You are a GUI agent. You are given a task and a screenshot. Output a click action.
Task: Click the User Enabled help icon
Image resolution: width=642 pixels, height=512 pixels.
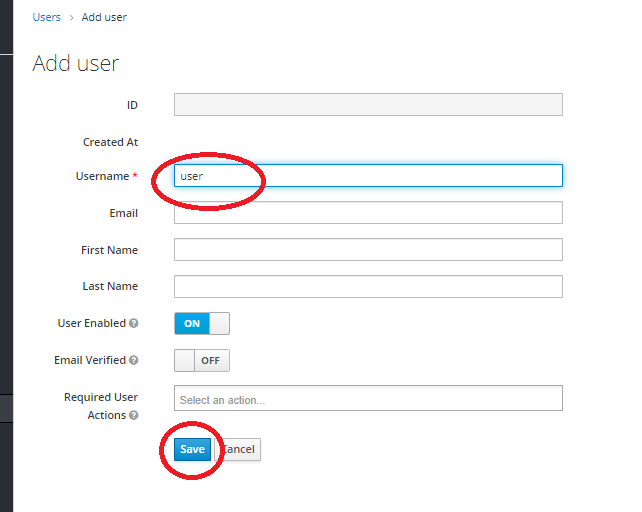pyautogui.click(x=133, y=323)
